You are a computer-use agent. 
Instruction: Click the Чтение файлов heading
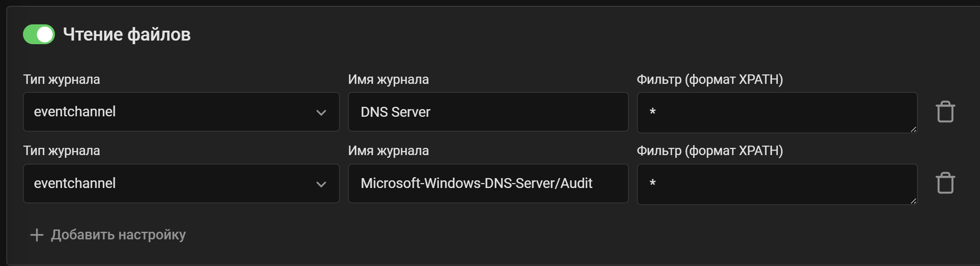coord(127,34)
